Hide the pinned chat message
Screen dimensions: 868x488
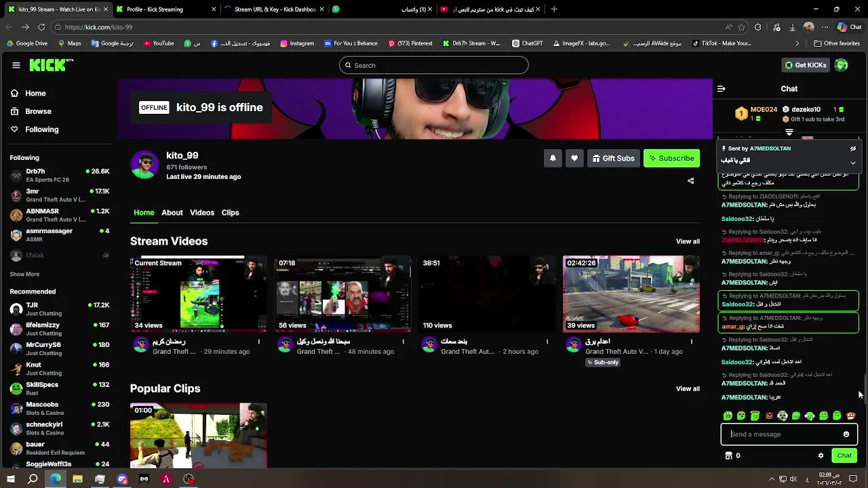tap(853, 148)
